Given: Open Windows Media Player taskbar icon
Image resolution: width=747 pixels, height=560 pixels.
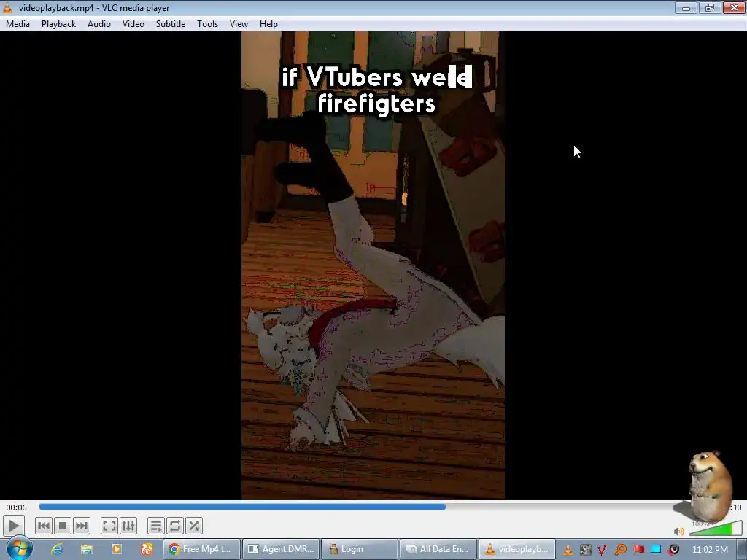Looking at the screenshot, I should pos(116,549).
